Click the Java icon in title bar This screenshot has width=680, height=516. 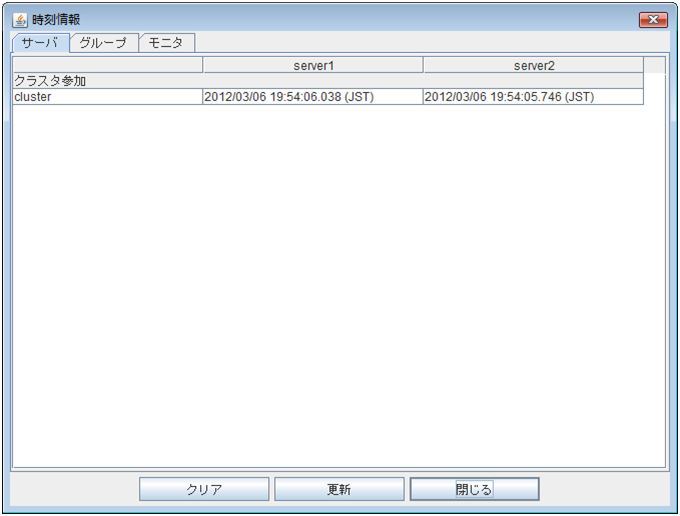(20, 20)
